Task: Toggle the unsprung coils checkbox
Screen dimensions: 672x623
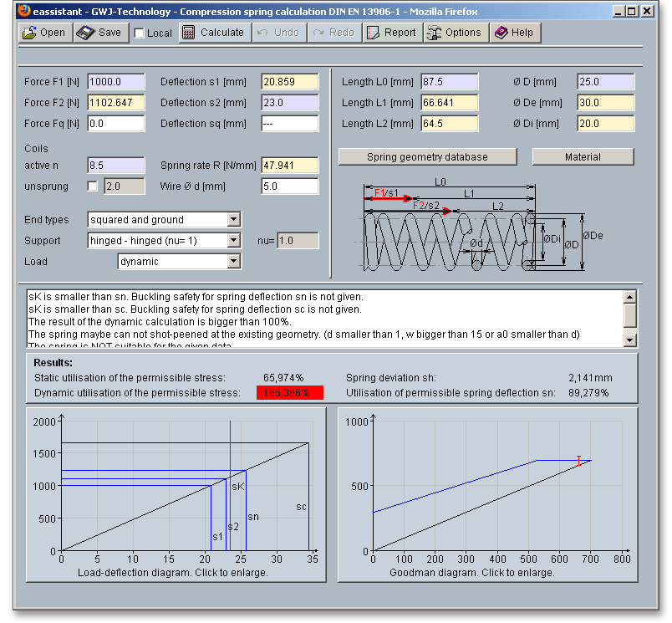Action: [x=93, y=186]
